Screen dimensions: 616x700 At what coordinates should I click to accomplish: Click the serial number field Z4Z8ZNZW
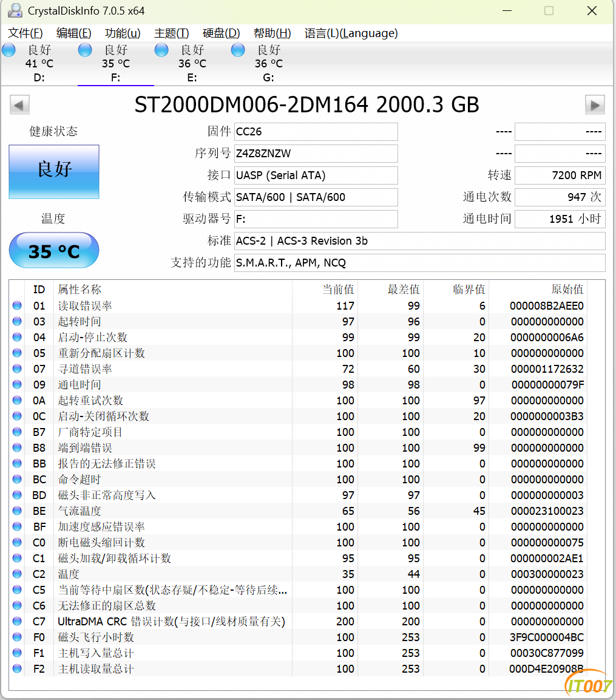point(316,154)
